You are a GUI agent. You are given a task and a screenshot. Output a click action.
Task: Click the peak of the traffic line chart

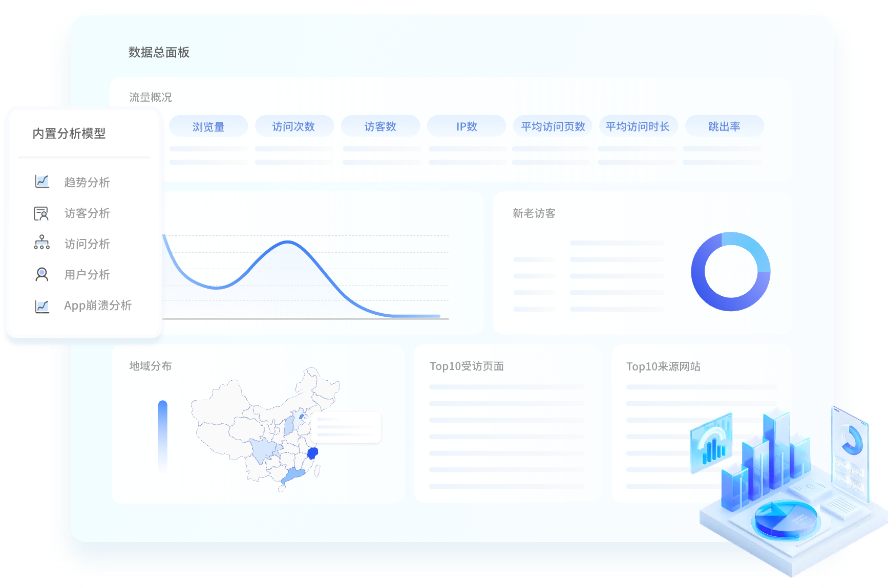(x=288, y=242)
